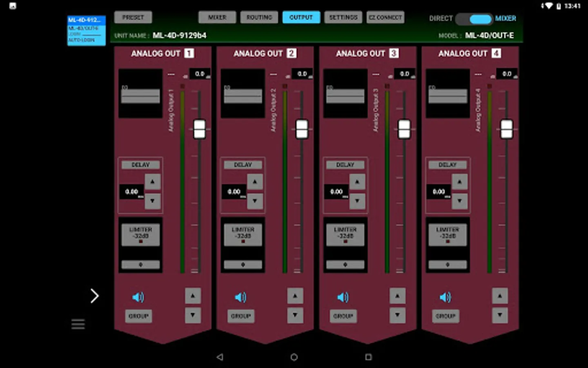Image resolution: width=588 pixels, height=368 pixels.
Task: Open the EQ display of Analog Out 3
Action: coord(345,94)
